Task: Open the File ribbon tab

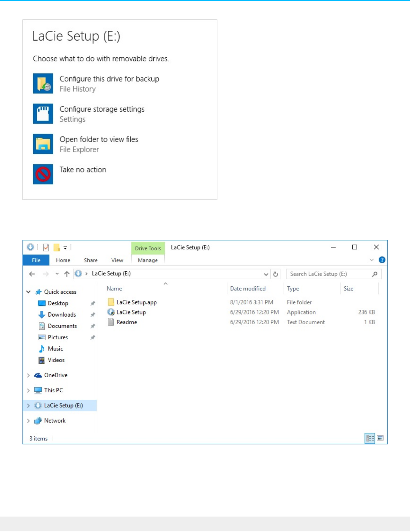Action: [36, 260]
